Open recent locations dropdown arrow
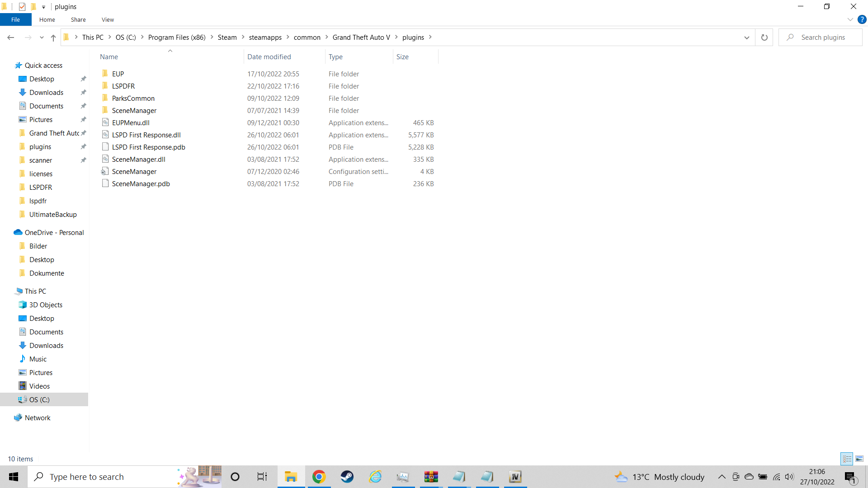The height and width of the screenshot is (488, 868). coord(42,38)
